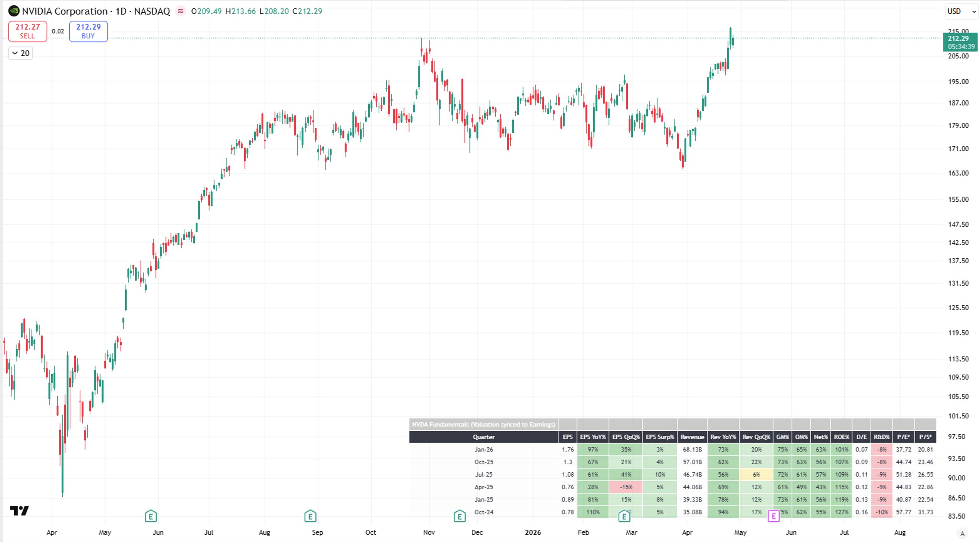
Task: Click the Mar label on the time axis
Action: click(x=631, y=532)
